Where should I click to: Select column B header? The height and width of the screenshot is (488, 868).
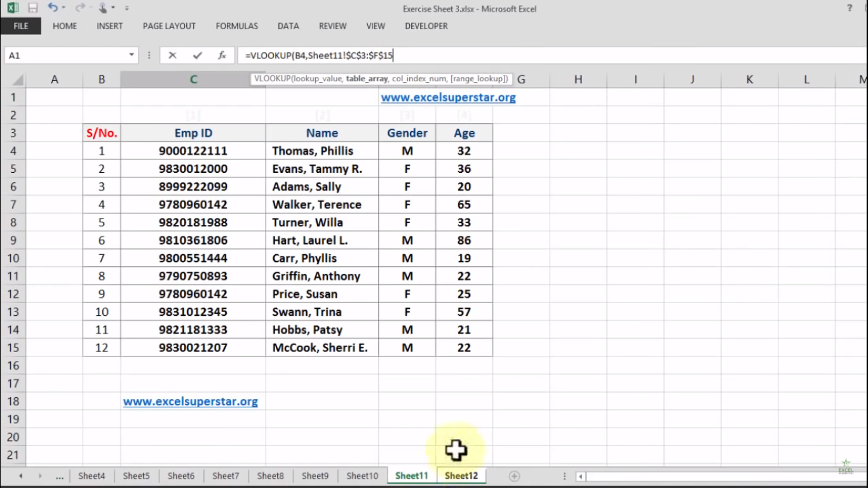coord(102,79)
